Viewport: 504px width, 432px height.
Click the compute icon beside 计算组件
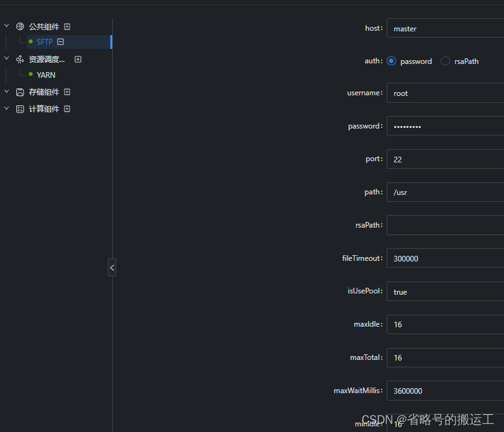pos(20,109)
